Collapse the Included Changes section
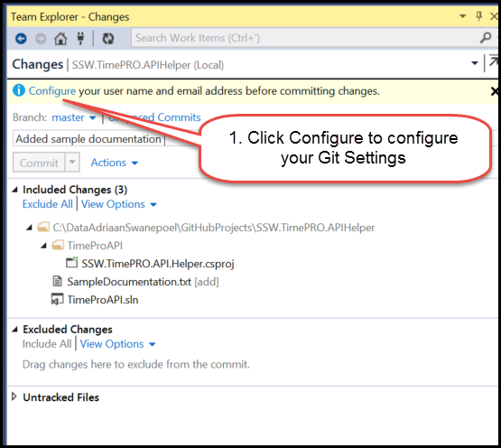This screenshot has width=501, height=448. pyautogui.click(x=15, y=190)
